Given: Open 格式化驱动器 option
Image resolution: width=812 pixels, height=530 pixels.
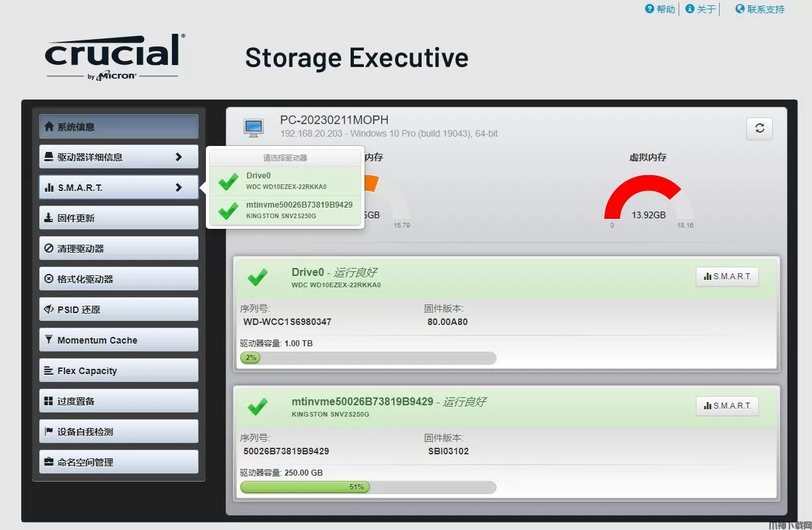Looking at the screenshot, I should tap(119, 279).
